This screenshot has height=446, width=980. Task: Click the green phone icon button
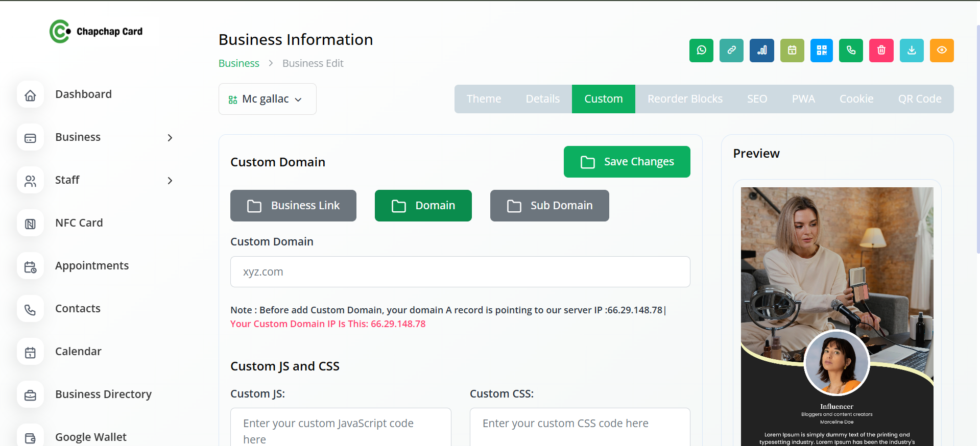(851, 51)
